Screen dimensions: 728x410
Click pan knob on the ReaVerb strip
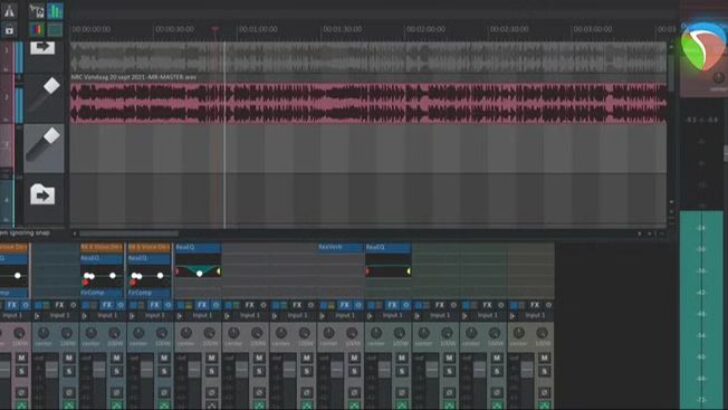tap(329, 333)
